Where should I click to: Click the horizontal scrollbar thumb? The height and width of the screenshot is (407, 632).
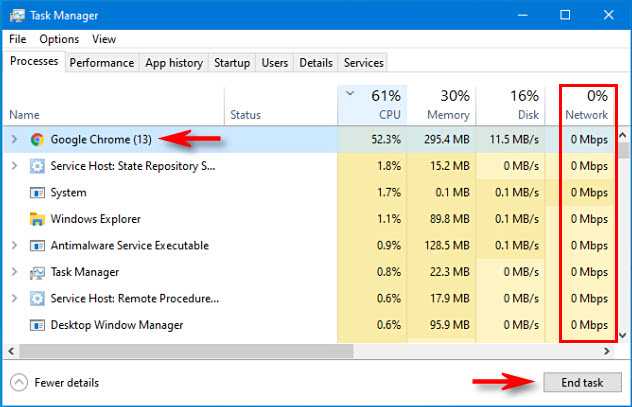[187, 351]
